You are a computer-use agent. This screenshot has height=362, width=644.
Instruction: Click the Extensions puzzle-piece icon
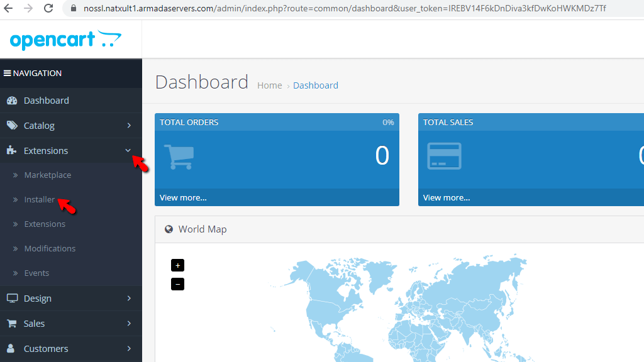click(11, 150)
